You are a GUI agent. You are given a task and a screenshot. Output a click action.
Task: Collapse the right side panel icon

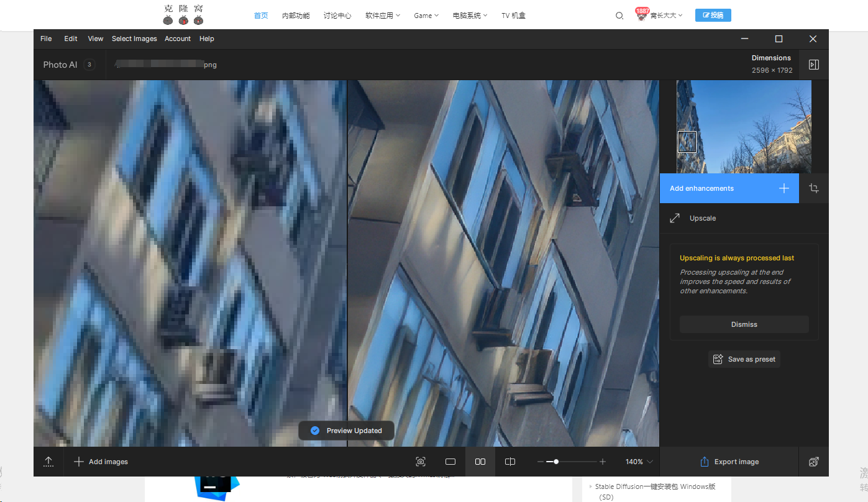tap(814, 65)
